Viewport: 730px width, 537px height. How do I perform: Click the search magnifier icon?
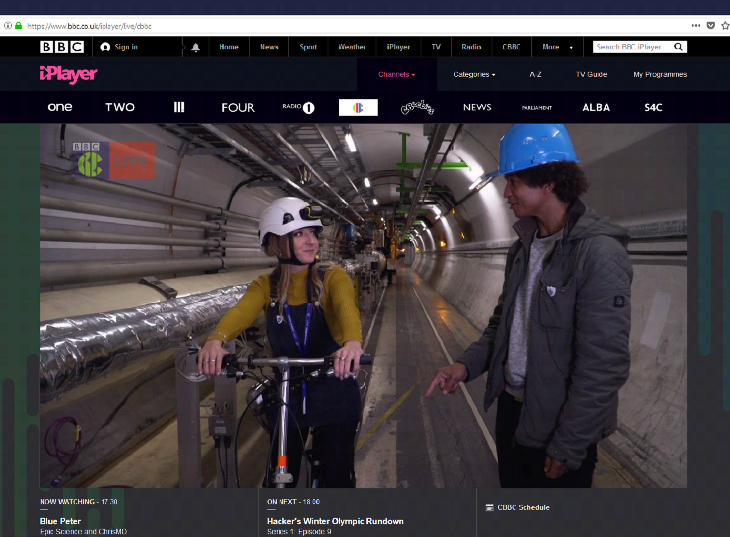(x=678, y=47)
